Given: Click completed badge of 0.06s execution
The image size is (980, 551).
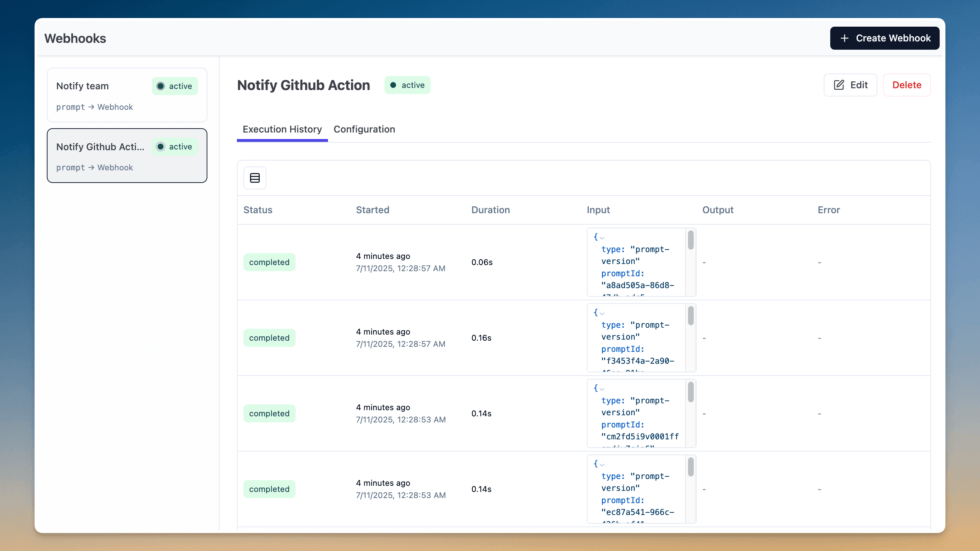Looking at the screenshot, I should (x=269, y=262).
